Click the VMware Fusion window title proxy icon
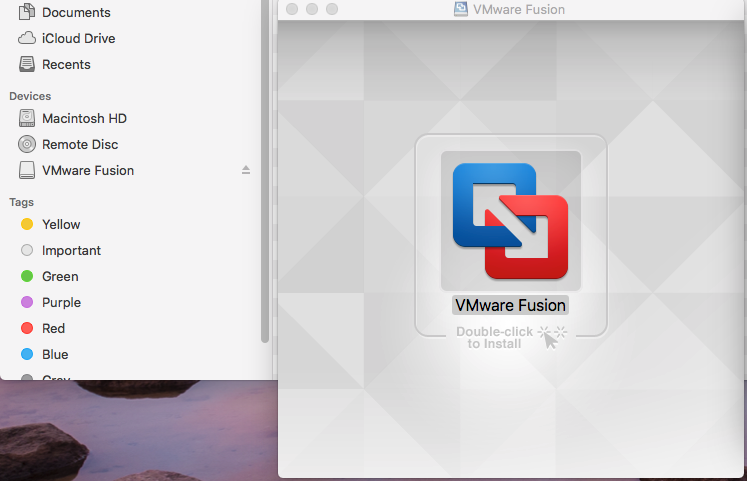The height and width of the screenshot is (481, 747). pos(461,9)
